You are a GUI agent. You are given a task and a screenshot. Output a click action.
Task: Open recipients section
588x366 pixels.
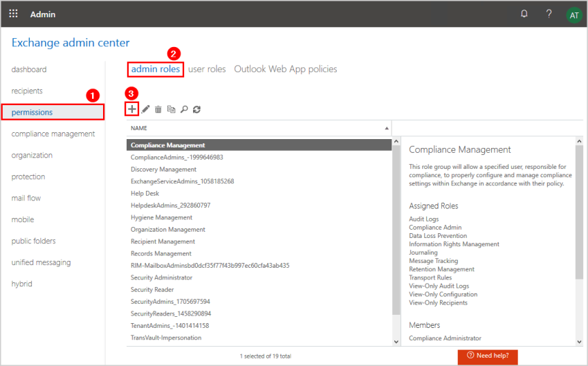[x=27, y=91]
